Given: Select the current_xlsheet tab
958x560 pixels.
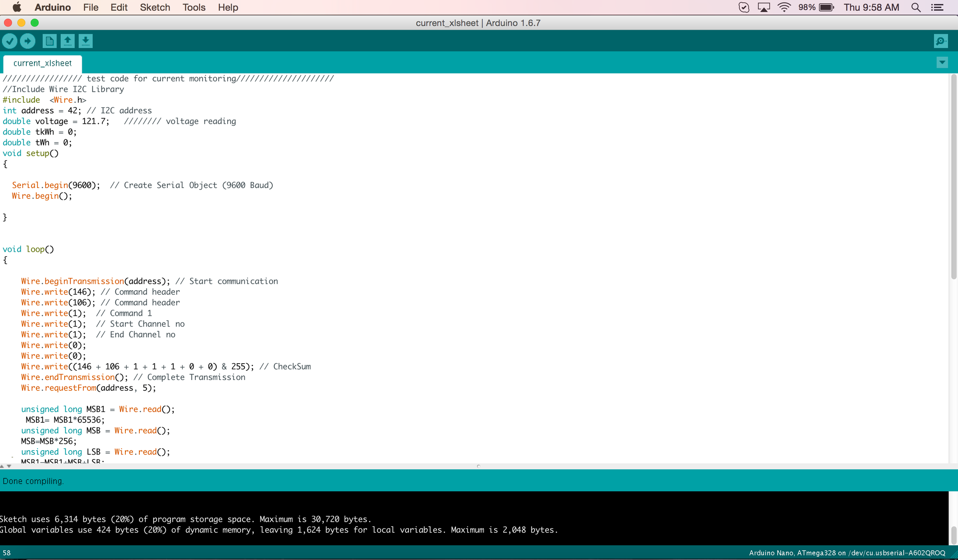Looking at the screenshot, I should click(42, 63).
